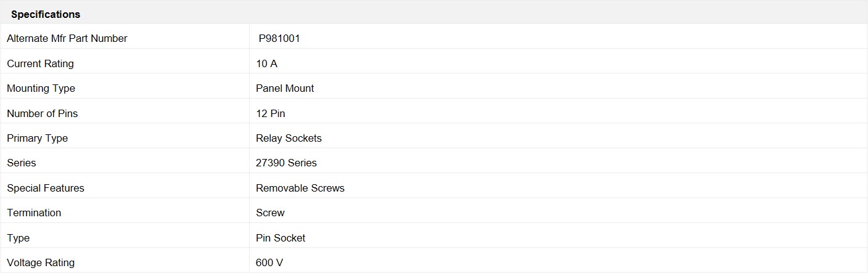Click the Panel Mount value

coord(285,88)
